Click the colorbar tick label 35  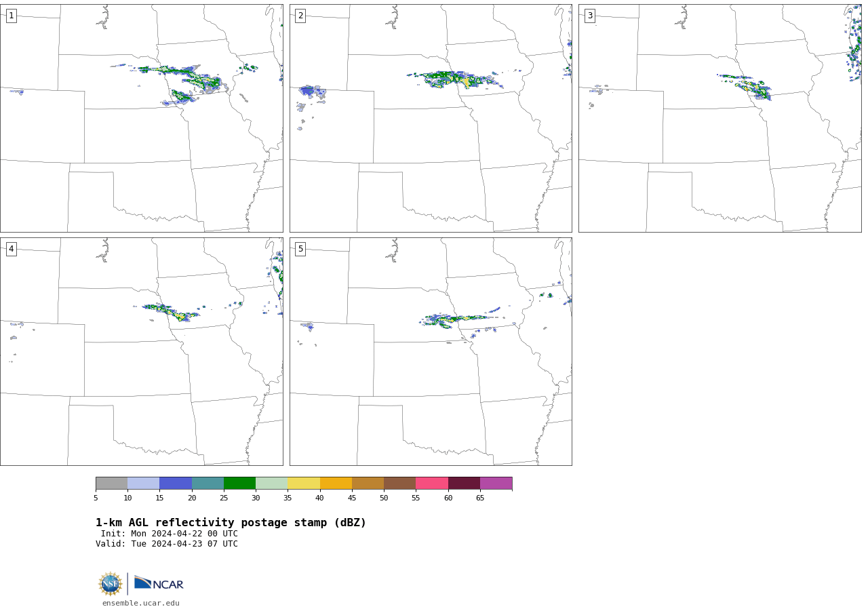pyautogui.click(x=288, y=498)
